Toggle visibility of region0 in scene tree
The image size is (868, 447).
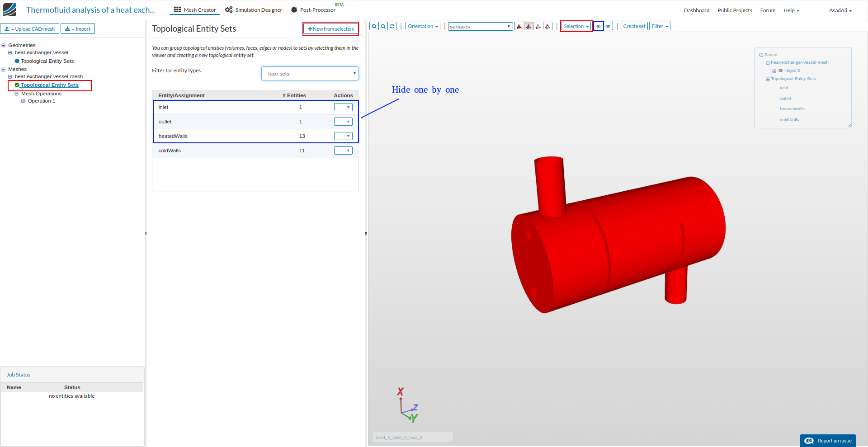pos(780,71)
